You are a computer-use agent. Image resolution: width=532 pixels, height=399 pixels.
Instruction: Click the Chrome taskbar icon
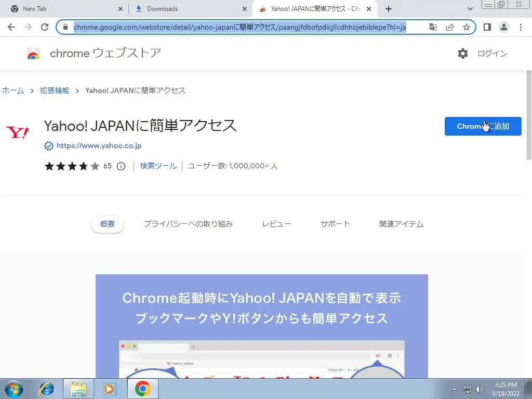click(142, 389)
